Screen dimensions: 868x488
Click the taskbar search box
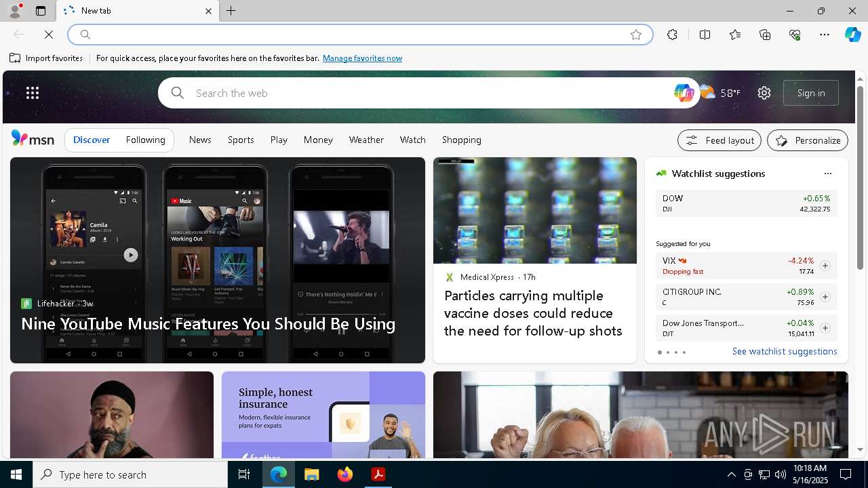[130, 474]
